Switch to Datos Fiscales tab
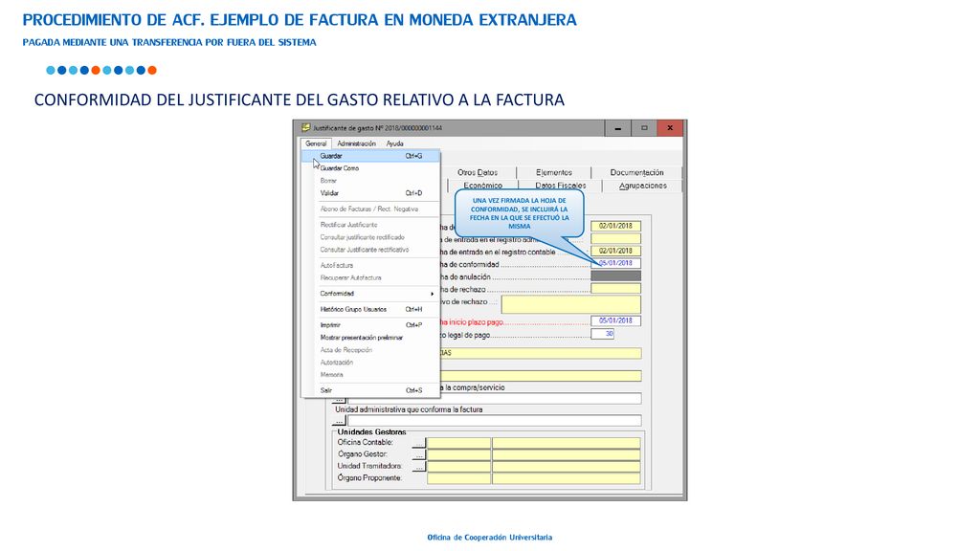Viewport: 980px width, 551px height. tap(561, 186)
